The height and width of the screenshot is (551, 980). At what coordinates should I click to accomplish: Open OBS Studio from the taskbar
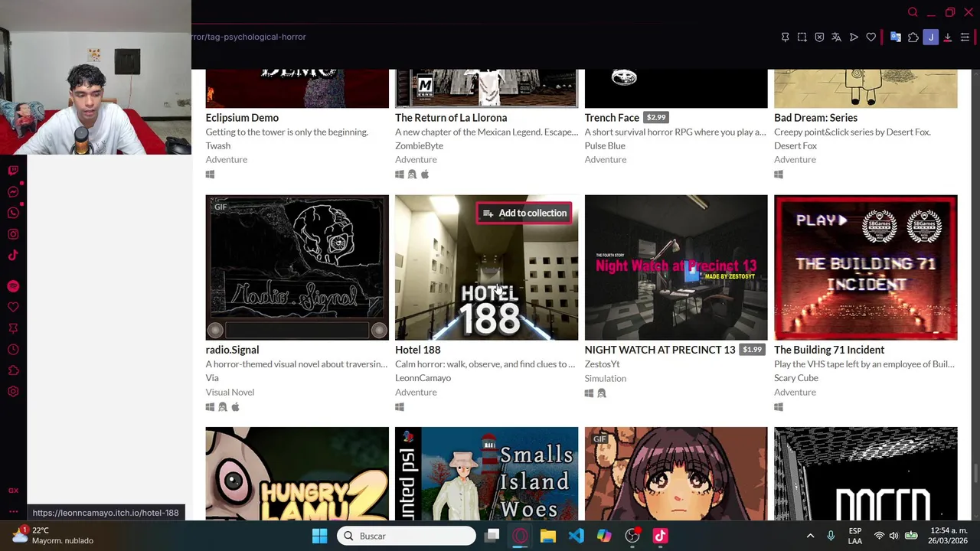pos(632,536)
